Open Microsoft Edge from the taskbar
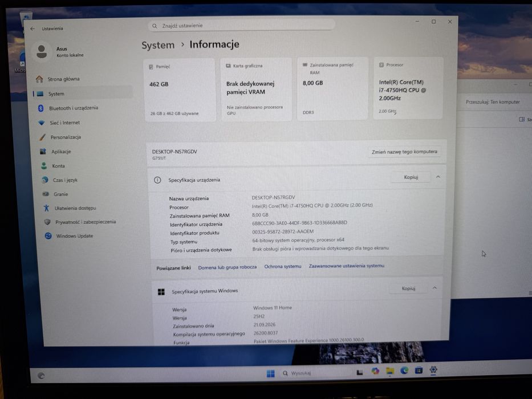Screen dimensions: 532x399 (404, 370)
